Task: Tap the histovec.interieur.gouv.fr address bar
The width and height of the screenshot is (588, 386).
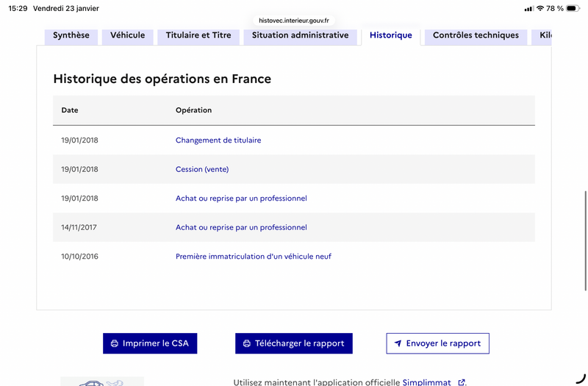Action: tap(294, 21)
